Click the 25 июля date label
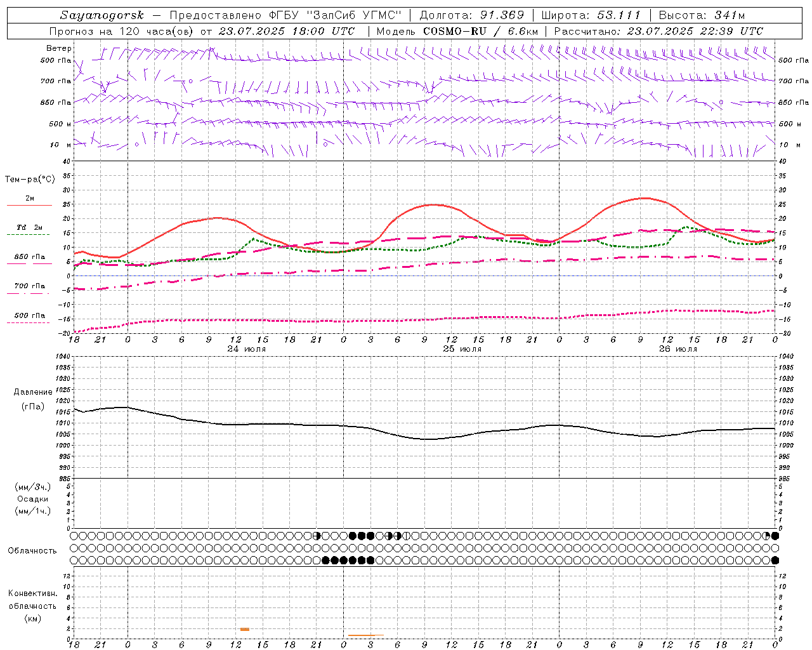This screenshot has height=650, width=812. [462, 349]
